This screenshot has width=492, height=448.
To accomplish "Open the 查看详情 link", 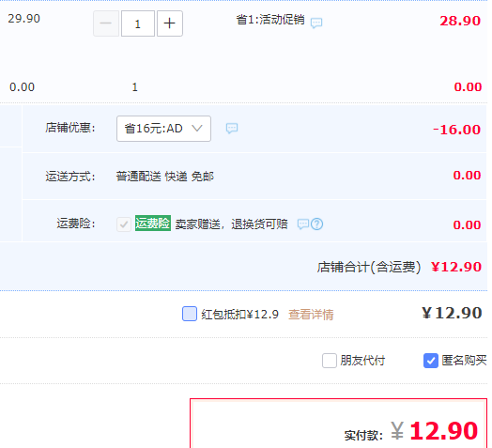I will coord(311,315).
